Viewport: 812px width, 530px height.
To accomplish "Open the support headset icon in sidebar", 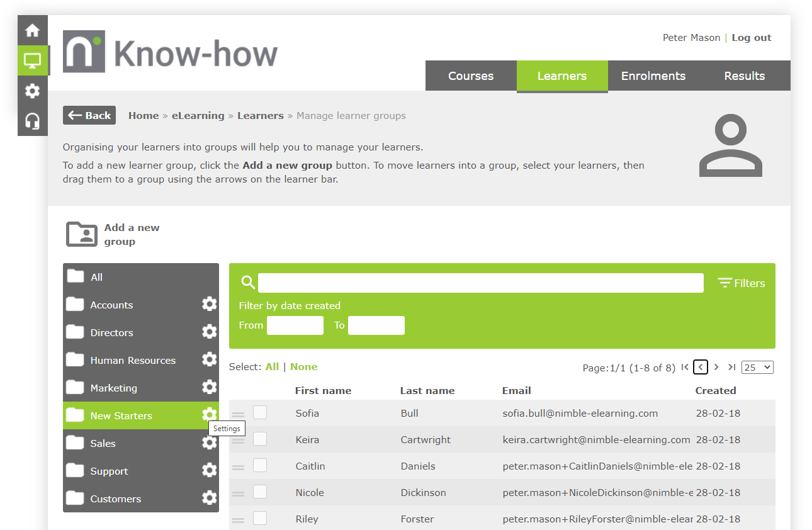I will pyautogui.click(x=32, y=121).
